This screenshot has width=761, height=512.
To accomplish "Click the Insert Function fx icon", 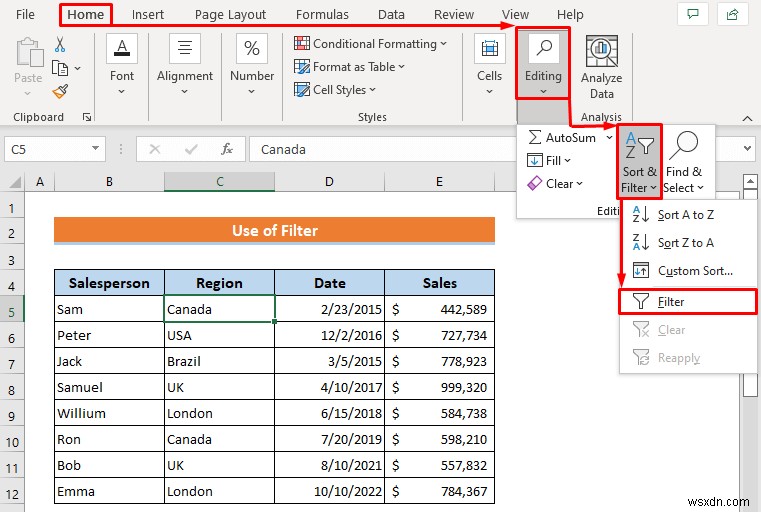I will [227, 149].
